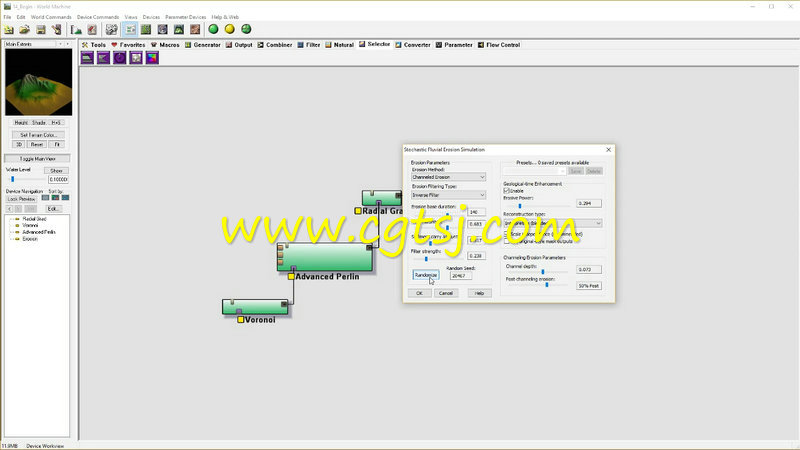This screenshot has width=800, height=450.
Task: Open the File menu
Action: (7, 17)
